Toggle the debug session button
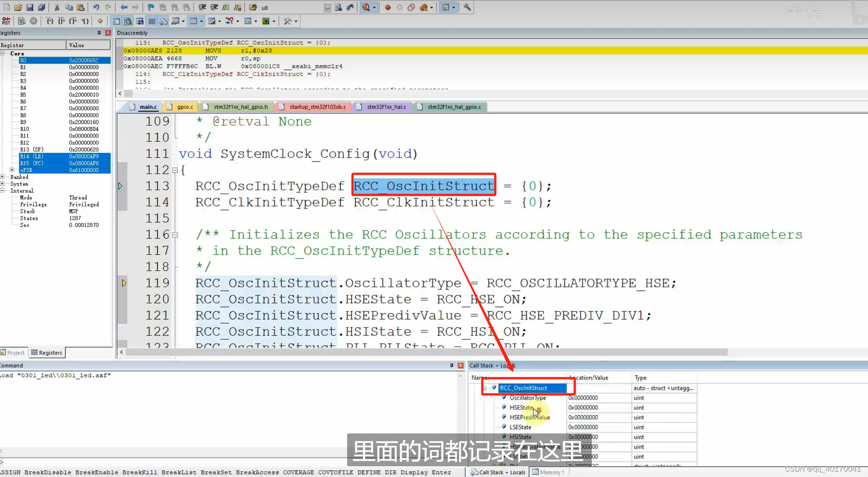Image resolution: width=868 pixels, height=477 pixels. (x=366, y=7)
